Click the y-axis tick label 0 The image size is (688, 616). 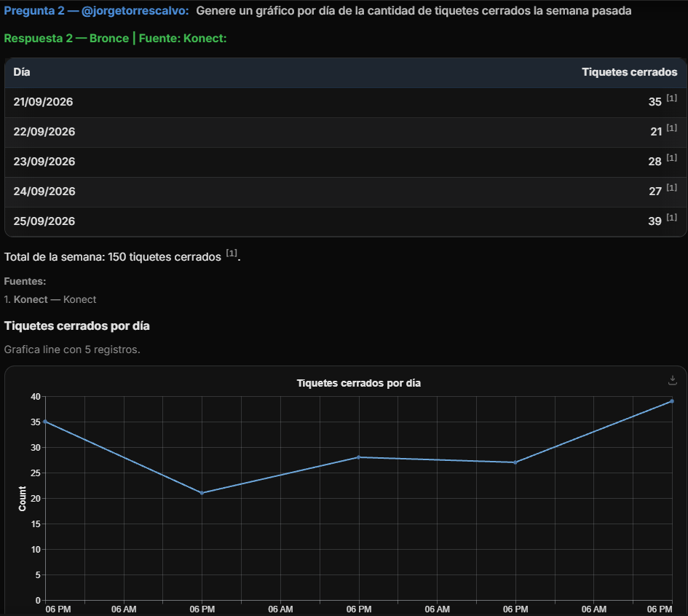coord(38,600)
